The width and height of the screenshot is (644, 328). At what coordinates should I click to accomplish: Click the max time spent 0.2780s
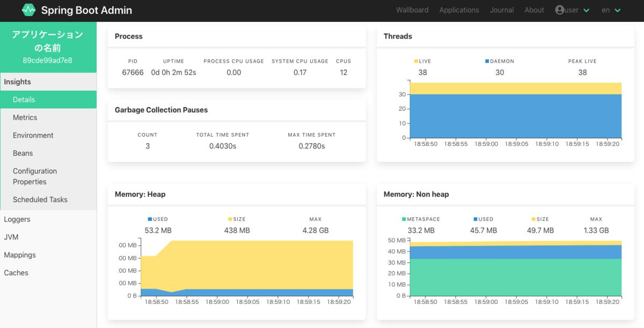tap(312, 146)
